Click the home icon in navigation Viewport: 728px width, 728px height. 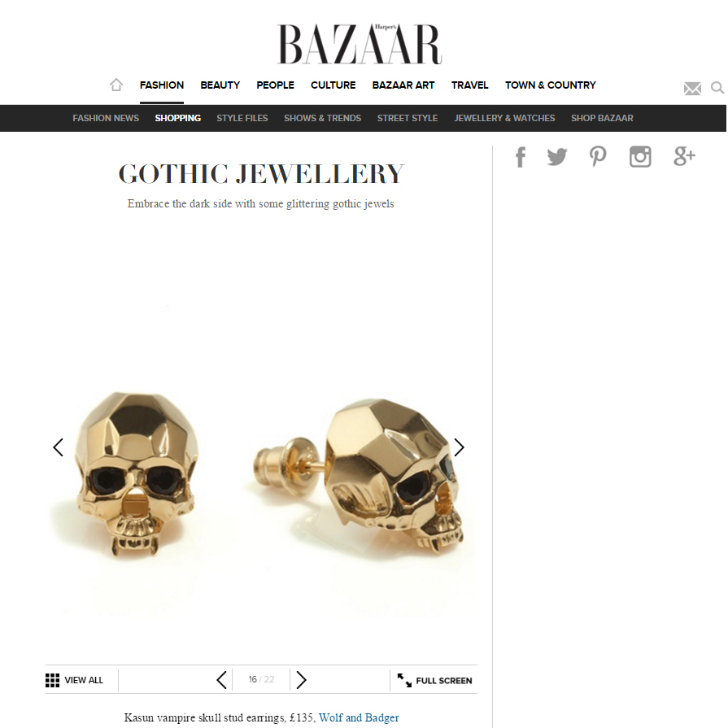tap(116, 85)
